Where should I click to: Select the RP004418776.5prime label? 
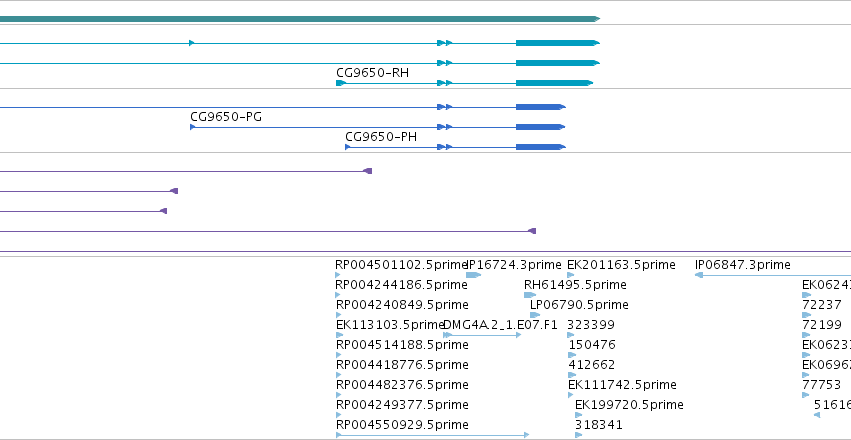402,365
